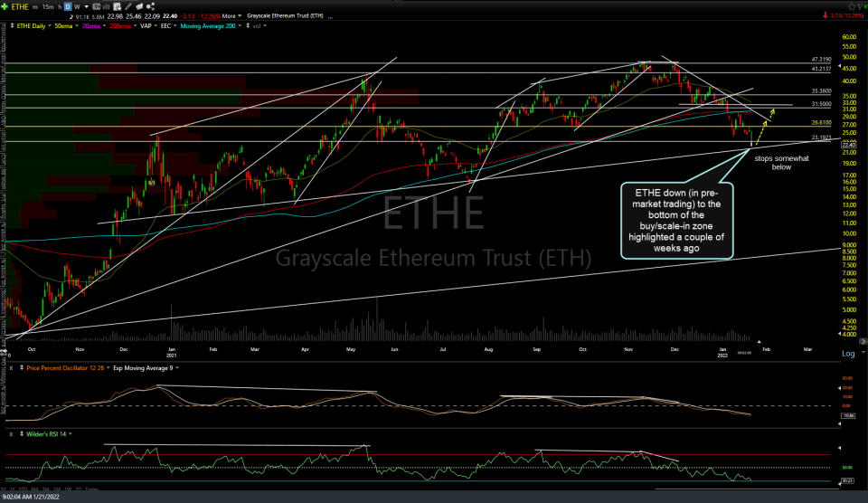Image resolution: width=868 pixels, height=503 pixels.
Task: Click the 30.23 RSI value tag
Action: pyautogui.click(x=847, y=481)
